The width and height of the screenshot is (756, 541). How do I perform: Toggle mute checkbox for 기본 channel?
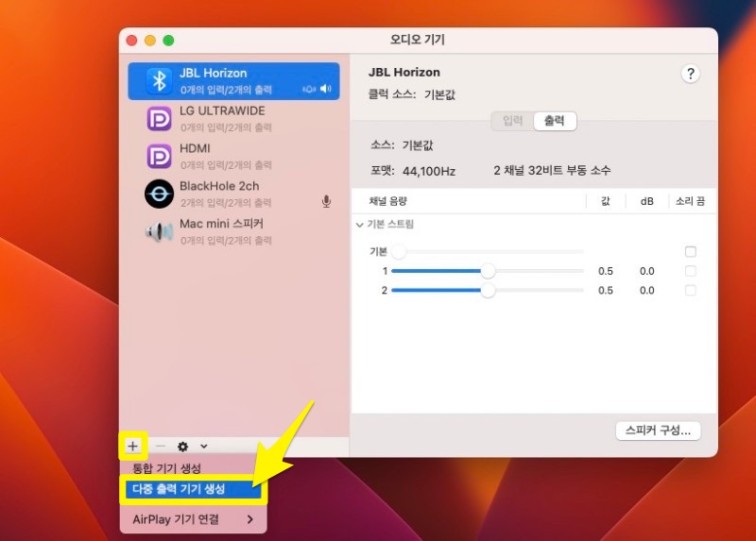[x=691, y=251]
